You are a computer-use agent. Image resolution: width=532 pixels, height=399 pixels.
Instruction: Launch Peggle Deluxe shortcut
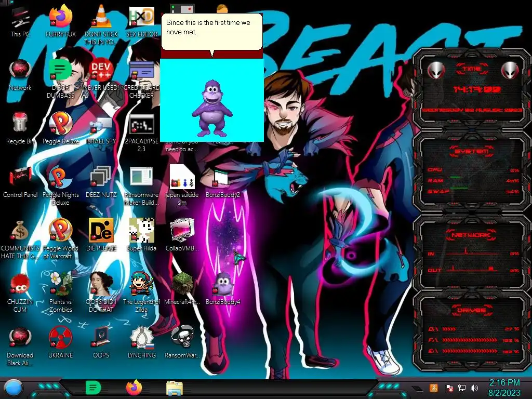tap(60, 128)
